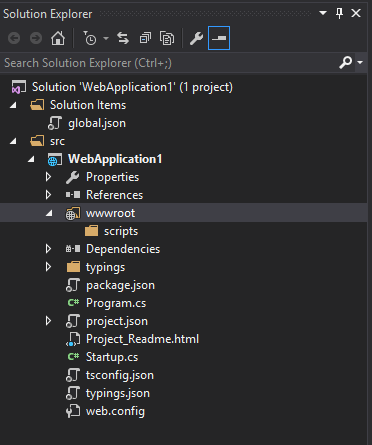Select the scripts folder
The height and width of the screenshot is (445, 372).
121,231
